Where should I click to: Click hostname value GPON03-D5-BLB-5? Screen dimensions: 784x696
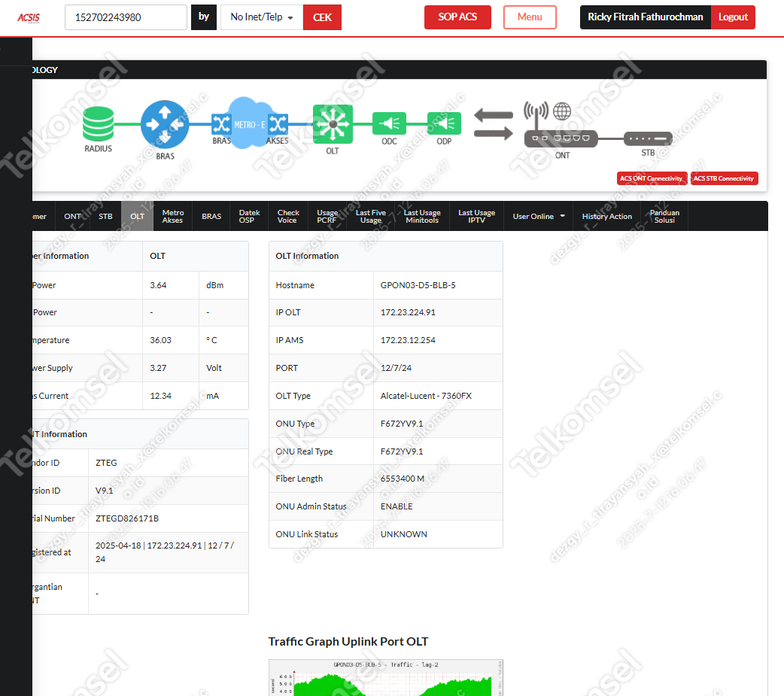point(418,285)
